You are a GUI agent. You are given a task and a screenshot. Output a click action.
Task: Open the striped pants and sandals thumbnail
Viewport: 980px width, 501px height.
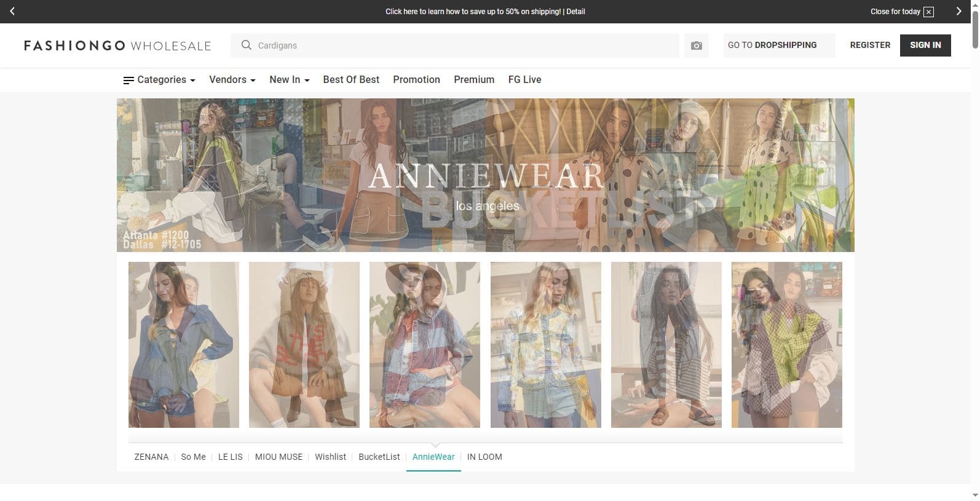(666, 345)
